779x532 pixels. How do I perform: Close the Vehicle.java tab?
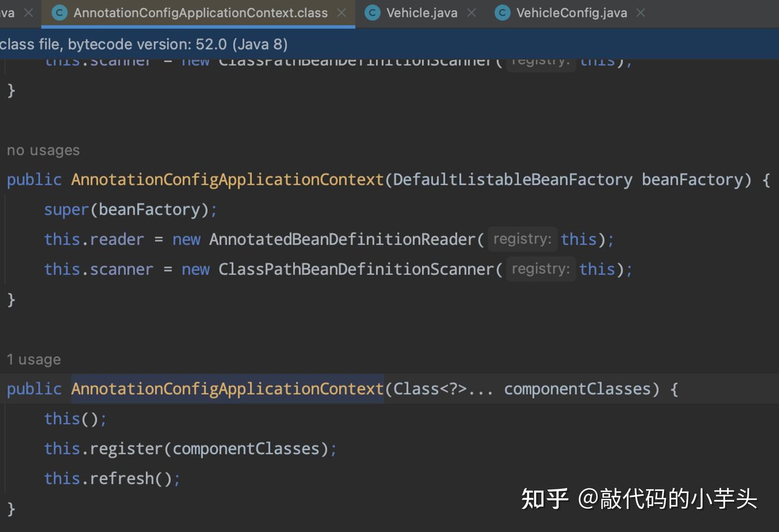point(471,12)
